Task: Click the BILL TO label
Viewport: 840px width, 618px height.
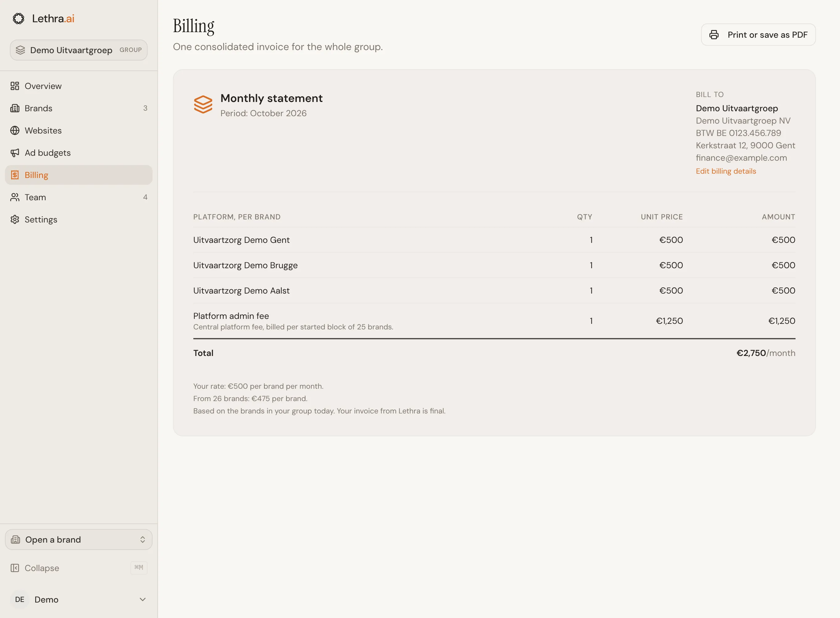Action: tap(710, 95)
